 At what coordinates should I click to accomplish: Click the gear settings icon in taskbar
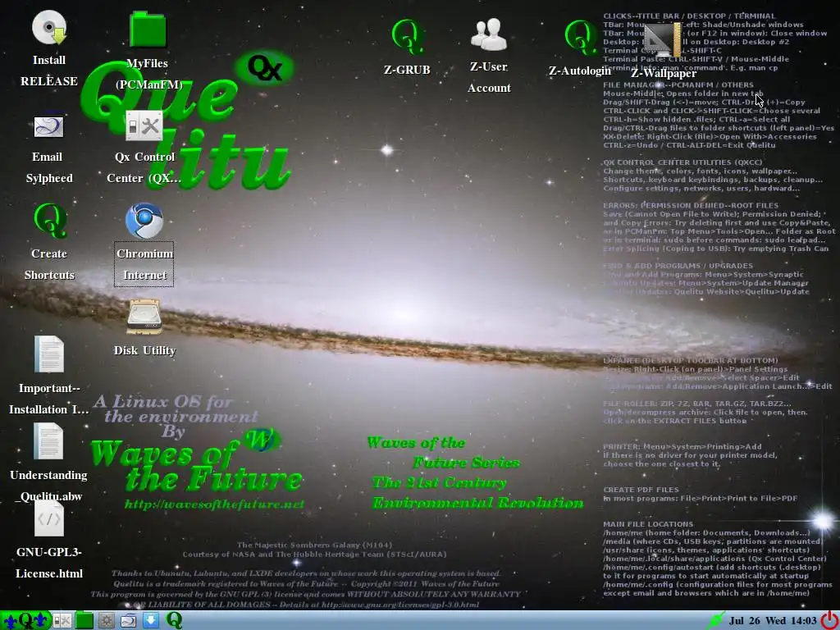[106, 621]
